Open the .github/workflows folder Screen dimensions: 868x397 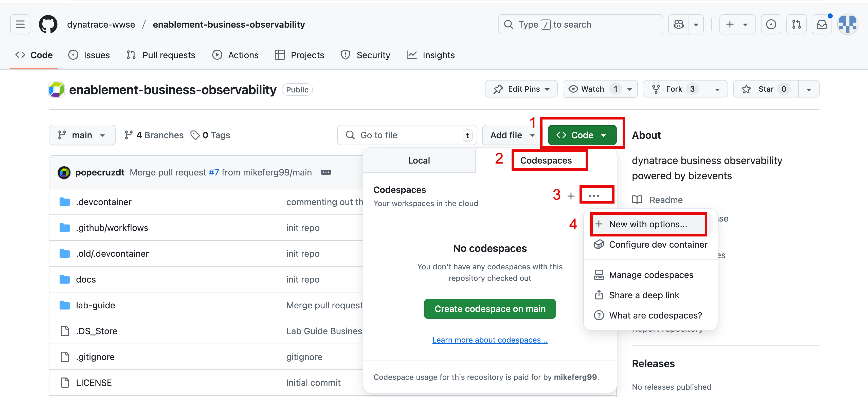pos(112,228)
